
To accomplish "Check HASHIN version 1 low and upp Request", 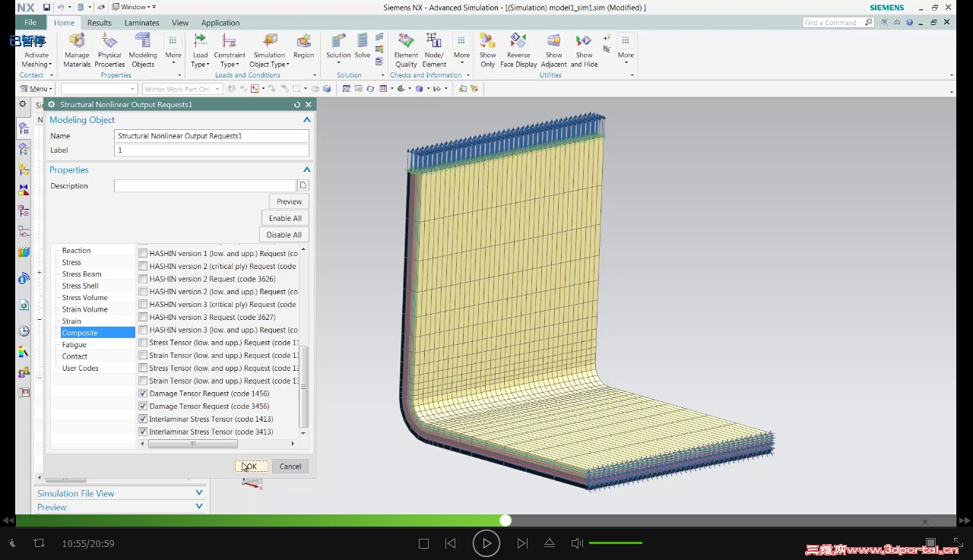I will [143, 254].
